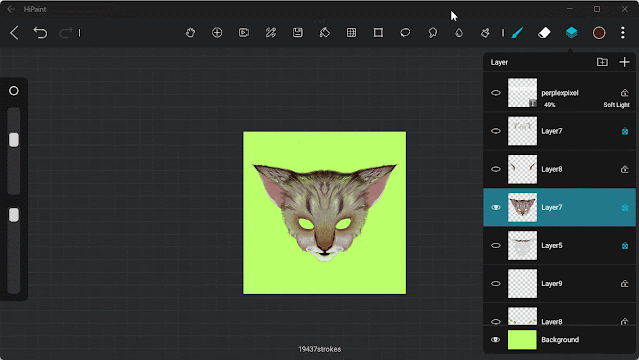The width and height of the screenshot is (639, 360).
Task: Toggle visibility of perplexpixel layer
Action: coord(496,93)
